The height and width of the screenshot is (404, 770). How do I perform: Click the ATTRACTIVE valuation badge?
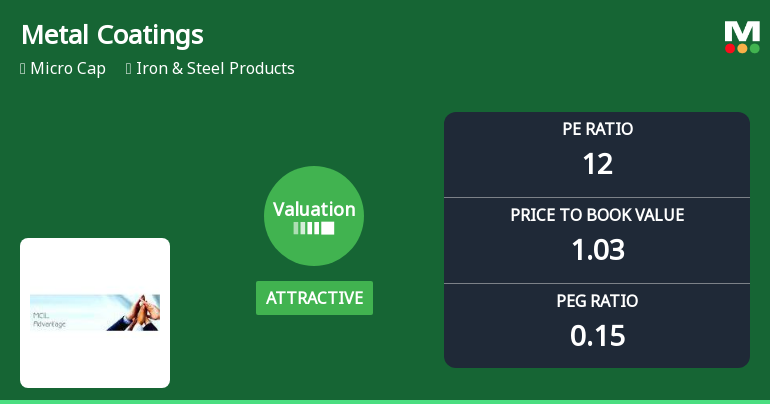coord(314,298)
